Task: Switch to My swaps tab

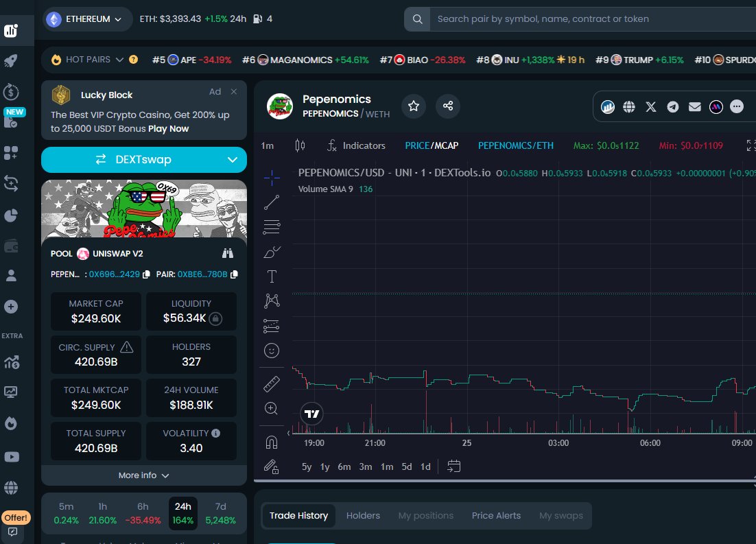Action: coord(560,516)
